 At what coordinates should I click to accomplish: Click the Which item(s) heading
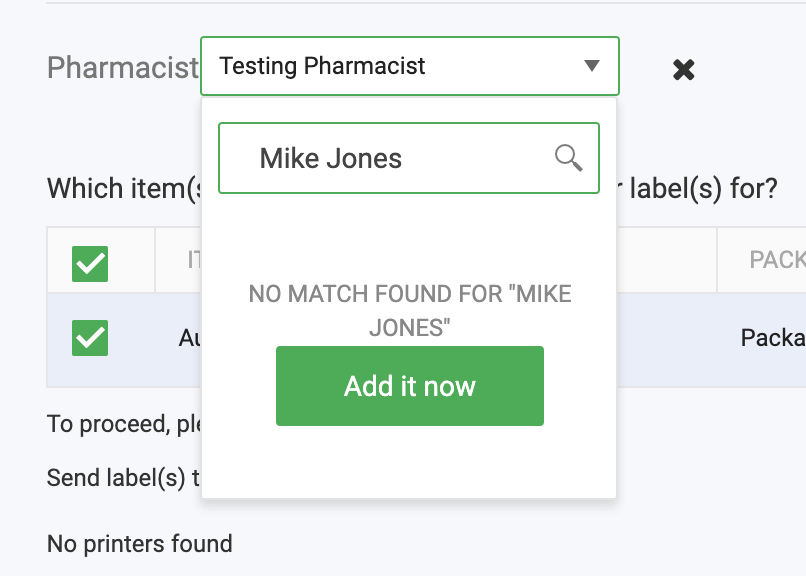[124, 188]
